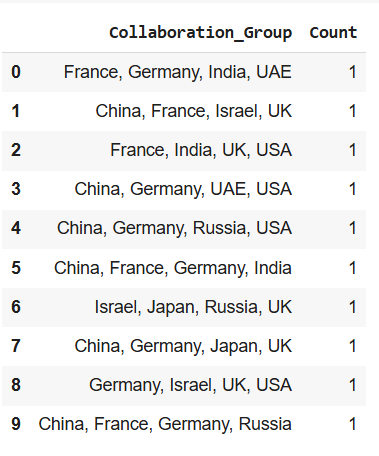Click the Count column header

(333, 32)
